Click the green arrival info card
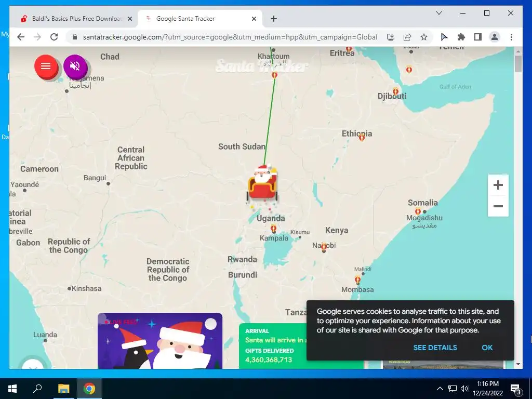 [x=273, y=346]
